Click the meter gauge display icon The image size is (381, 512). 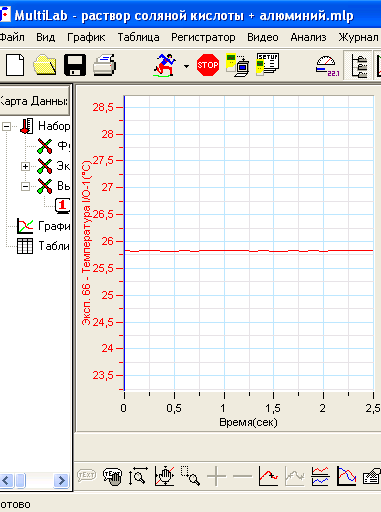click(x=327, y=66)
